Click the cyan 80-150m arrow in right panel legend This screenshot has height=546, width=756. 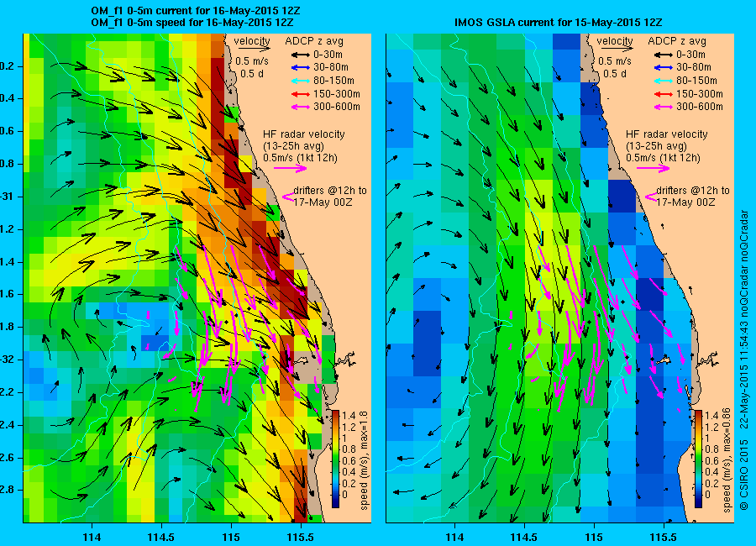(x=663, y=81)
